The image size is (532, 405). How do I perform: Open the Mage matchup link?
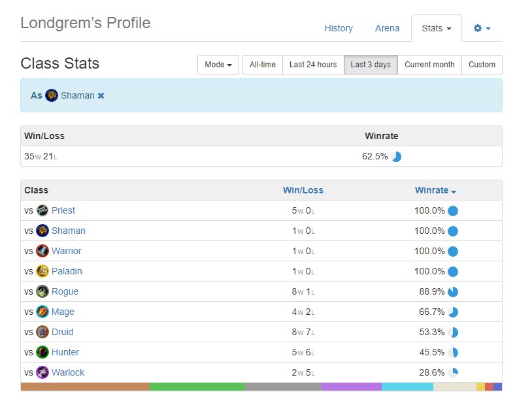pos(63,312)
